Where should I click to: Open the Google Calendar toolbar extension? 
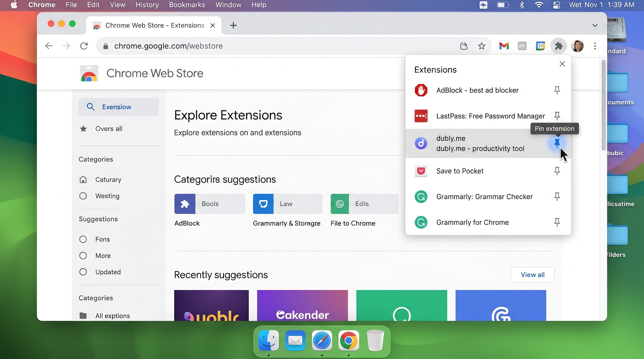click(540, 46)
